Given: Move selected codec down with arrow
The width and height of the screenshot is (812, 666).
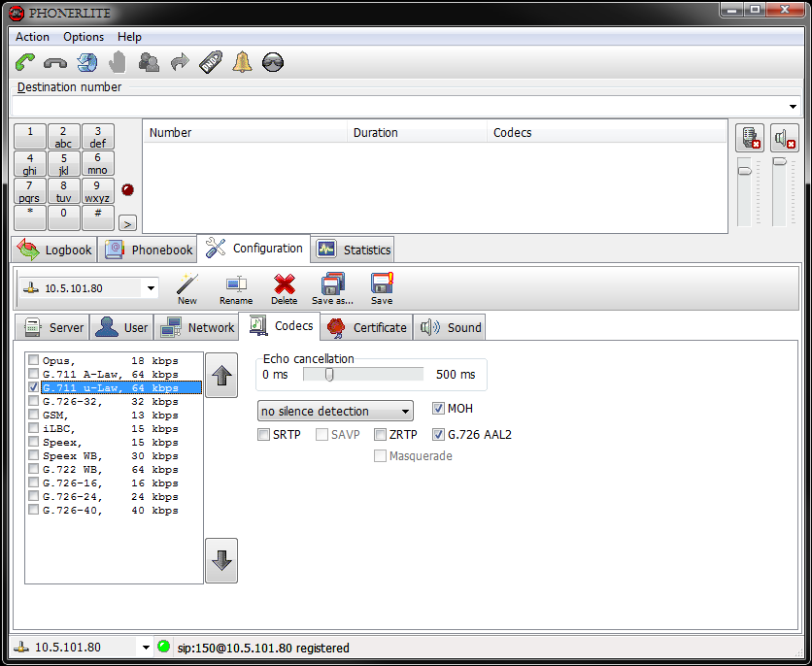Looking at the screenshot, I should pos(221,561).
